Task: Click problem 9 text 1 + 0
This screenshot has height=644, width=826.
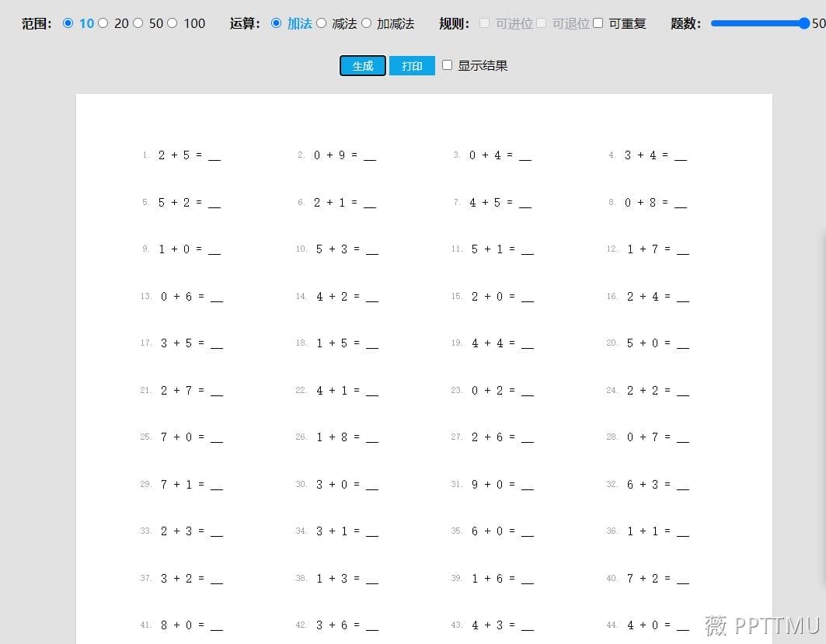Action: [174, 249]
